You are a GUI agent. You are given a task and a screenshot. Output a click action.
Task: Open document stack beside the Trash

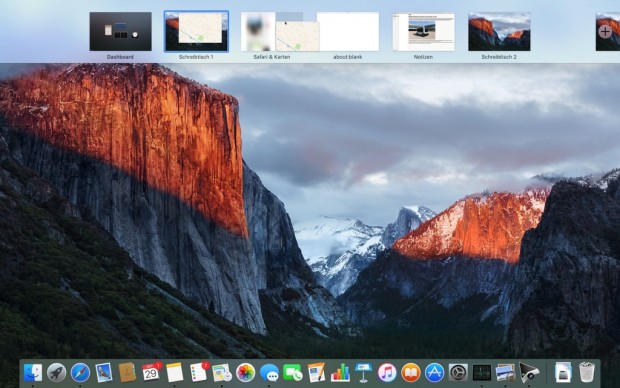[563, 373]
